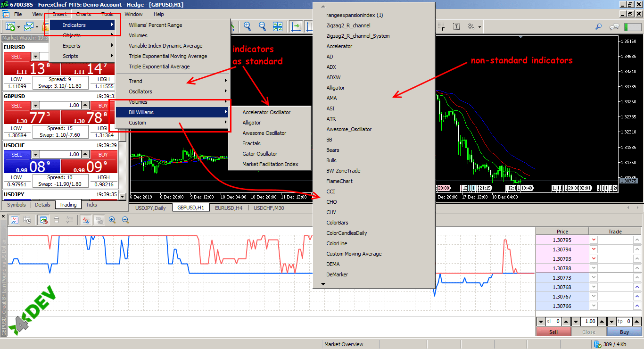This screenshot has height=349, width=644.
Task: Click the blue Buy button in depth of market
Action: [624, 332]
